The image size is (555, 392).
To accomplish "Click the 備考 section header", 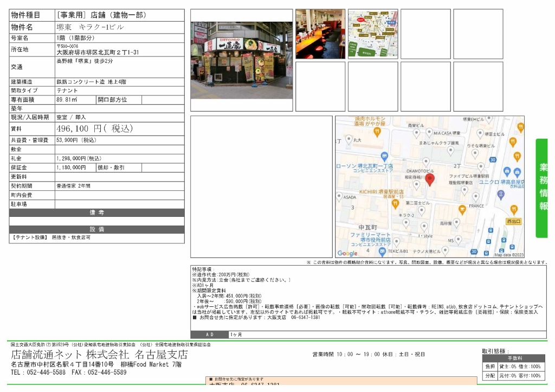I will (96, 213).
